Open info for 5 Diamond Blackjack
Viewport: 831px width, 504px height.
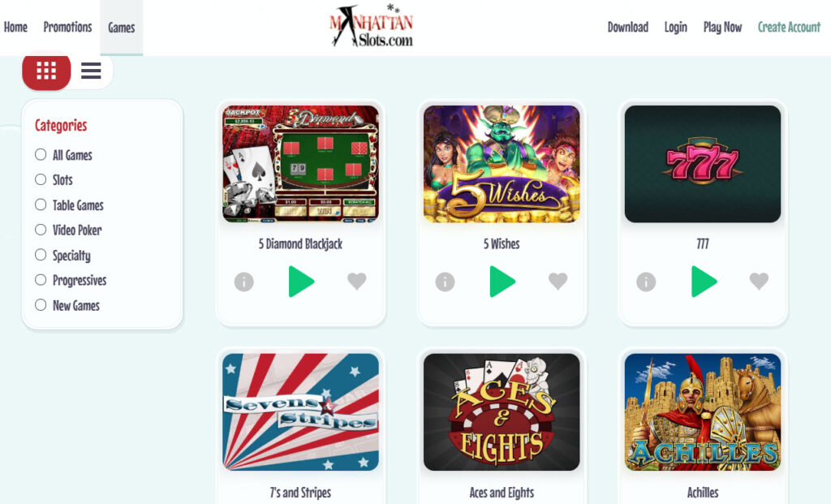coord(243,282)
